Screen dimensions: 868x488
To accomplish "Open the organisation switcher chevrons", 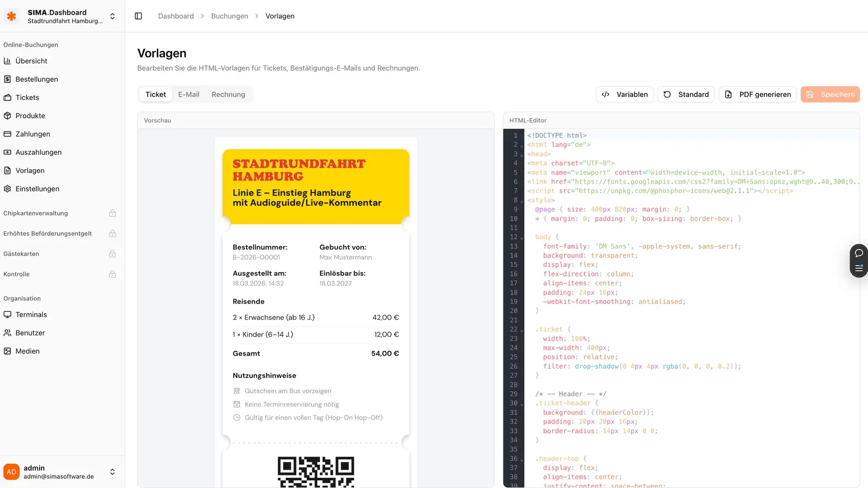I will coord(112,16).
